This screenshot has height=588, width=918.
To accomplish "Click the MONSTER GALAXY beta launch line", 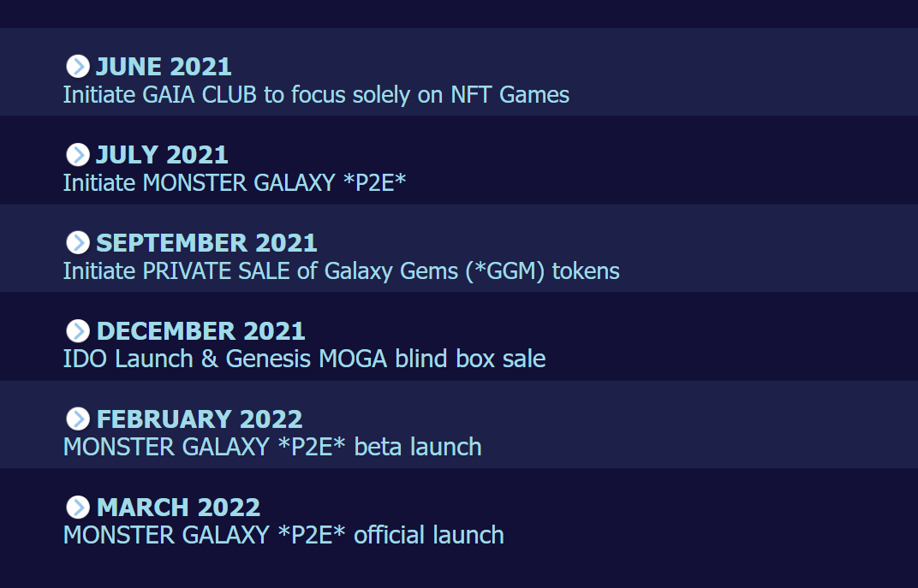I will (272, 447).
